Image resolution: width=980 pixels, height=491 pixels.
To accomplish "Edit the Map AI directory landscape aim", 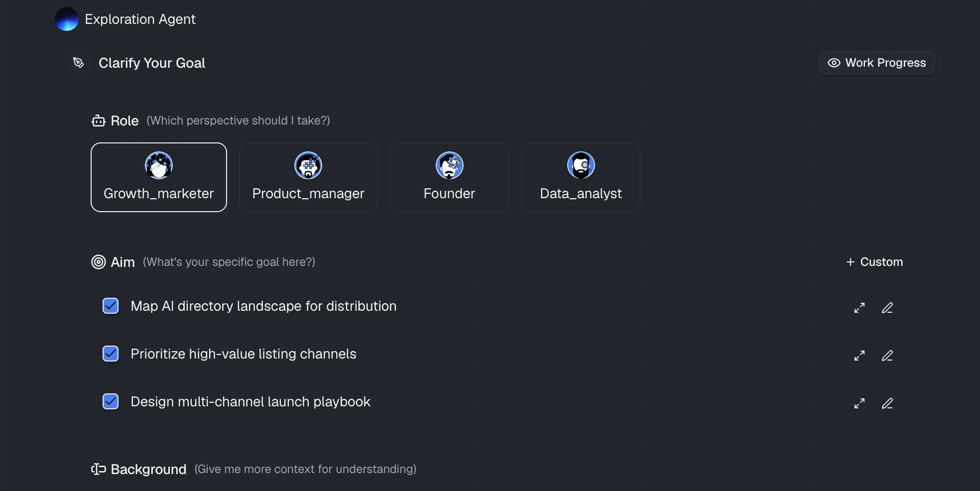I will (x=887, y=308).
